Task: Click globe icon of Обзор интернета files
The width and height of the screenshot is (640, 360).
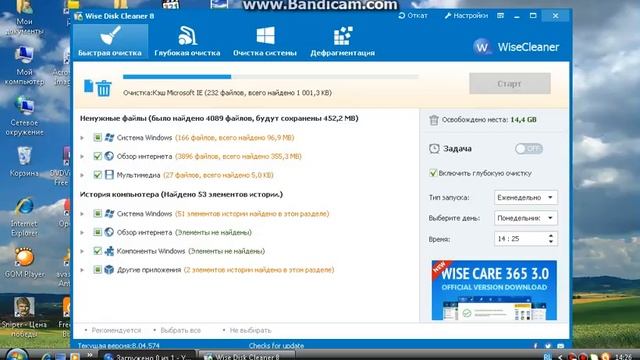Action: (109, 156)
